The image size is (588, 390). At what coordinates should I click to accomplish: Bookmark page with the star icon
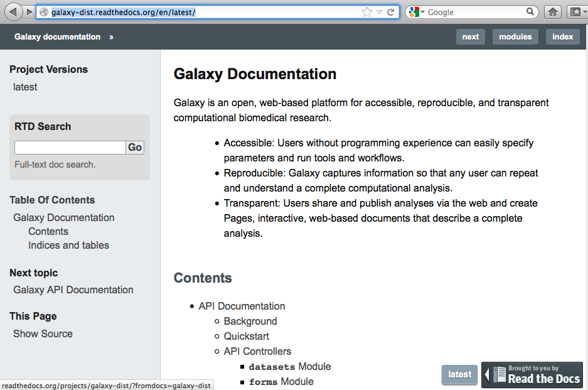366,12
